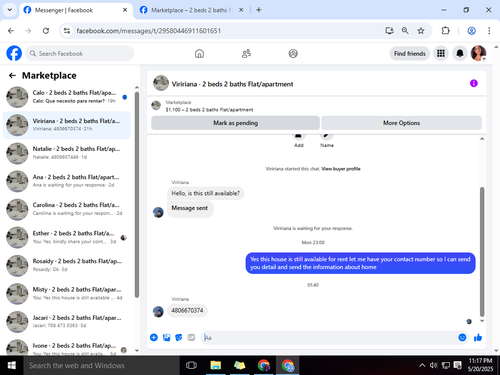Bookmark this page with the star

coord(421,31)
